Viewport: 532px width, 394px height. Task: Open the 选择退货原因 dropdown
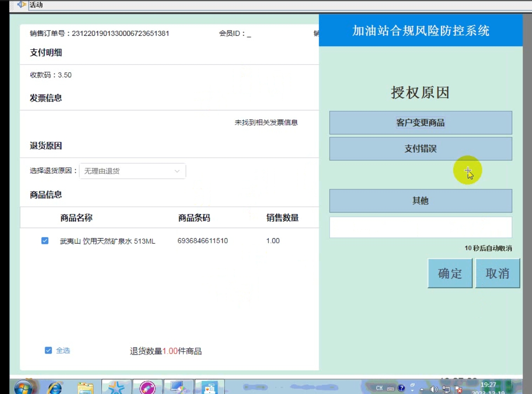[x=133, y=171]
